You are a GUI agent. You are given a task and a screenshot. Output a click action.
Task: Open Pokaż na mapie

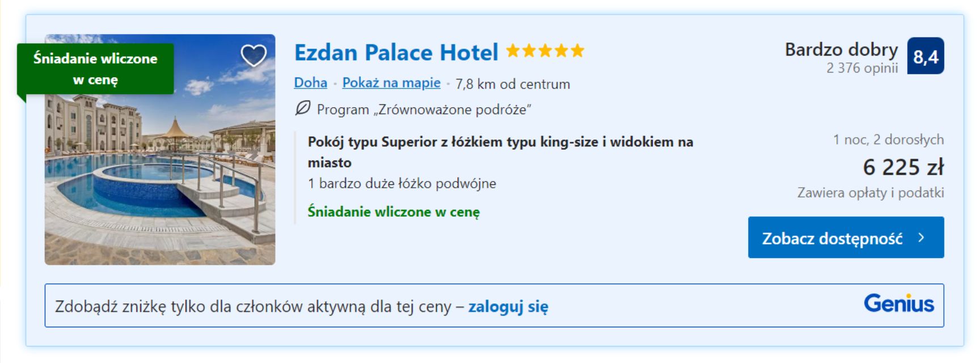391,82
